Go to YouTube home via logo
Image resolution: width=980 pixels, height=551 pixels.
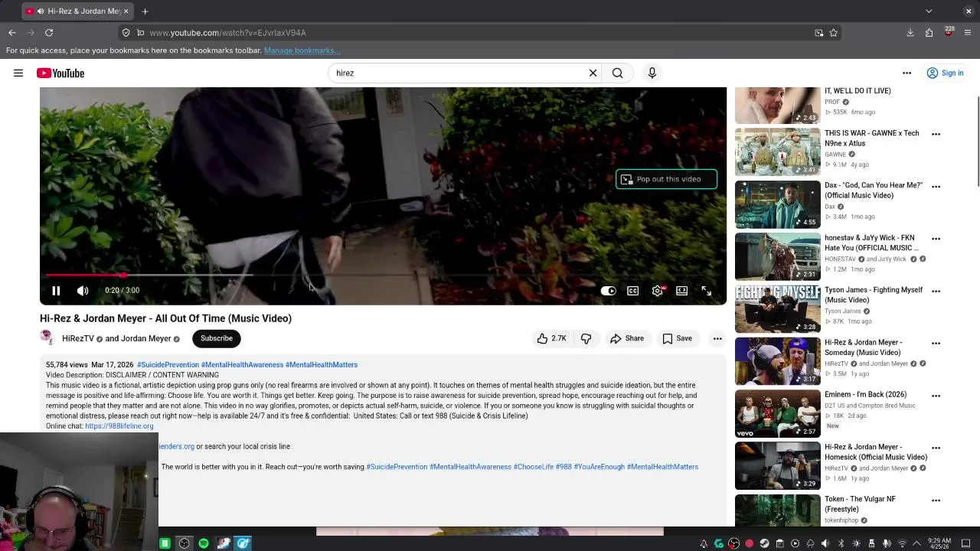[x=60, y=73]
